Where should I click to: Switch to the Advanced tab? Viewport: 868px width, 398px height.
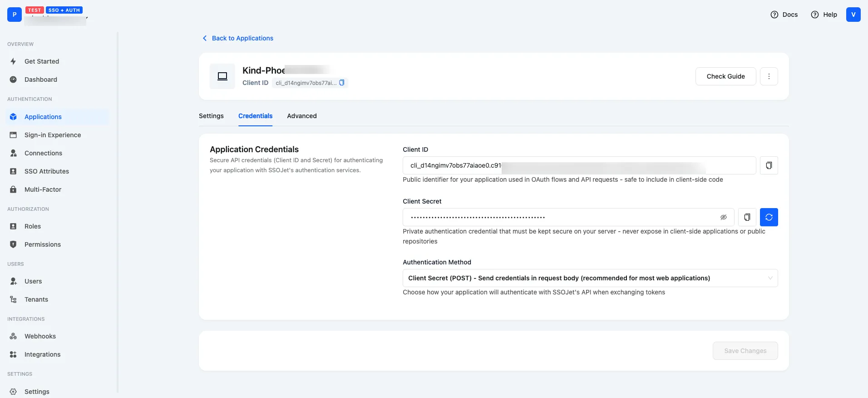[302, 116]
